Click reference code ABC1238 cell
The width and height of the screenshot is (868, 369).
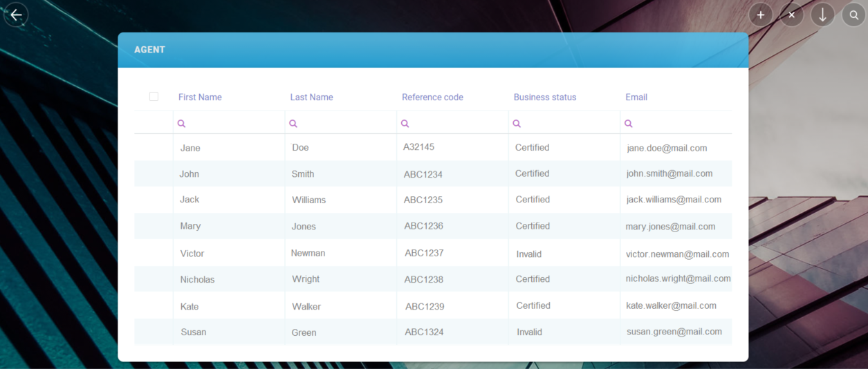pyautogui.click(x=423, y=280)
